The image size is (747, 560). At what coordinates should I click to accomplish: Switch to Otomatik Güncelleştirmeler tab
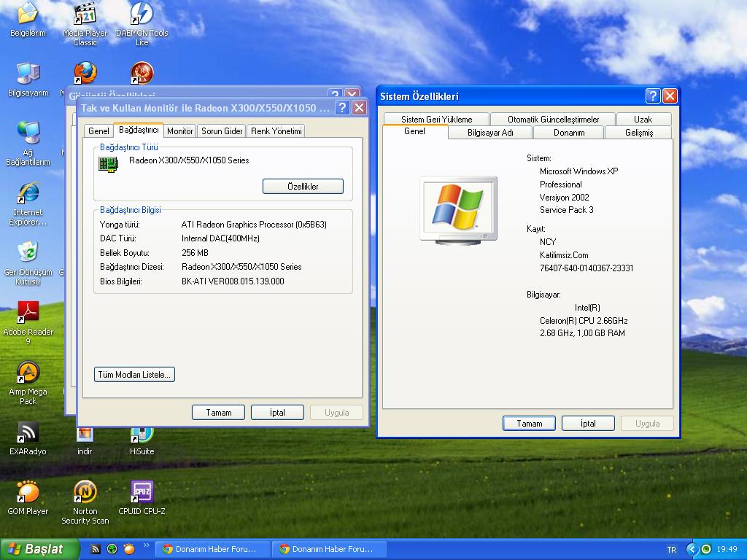[x=553, y=119]
